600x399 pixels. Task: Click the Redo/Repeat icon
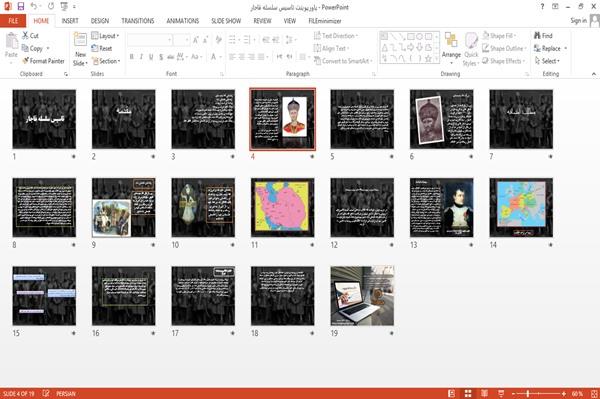click(x=51, y=7)
